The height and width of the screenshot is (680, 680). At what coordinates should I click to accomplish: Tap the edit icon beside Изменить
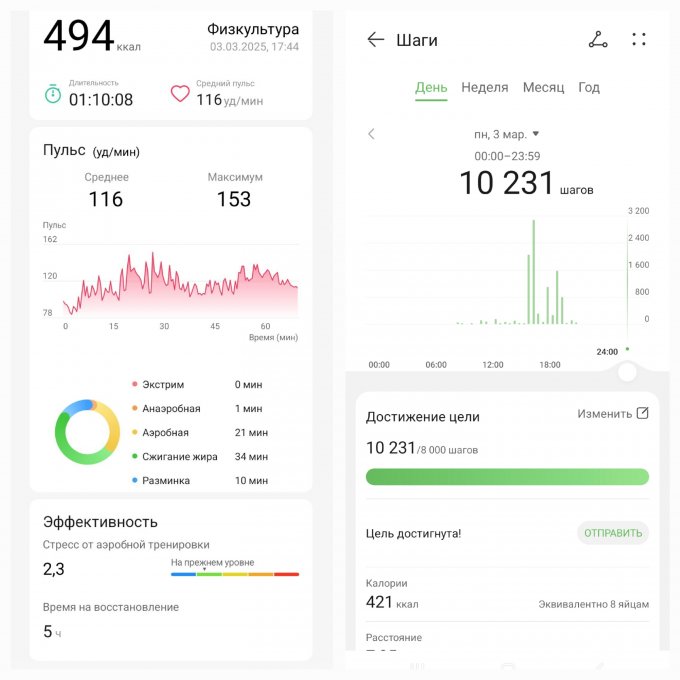[643, 413]
